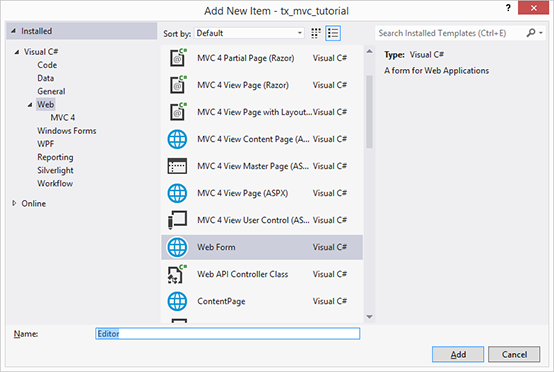The height and width of the screenshot is (372, 554).
Task: Click the template list scrollbar thumb
Action: tap(369, 112)
